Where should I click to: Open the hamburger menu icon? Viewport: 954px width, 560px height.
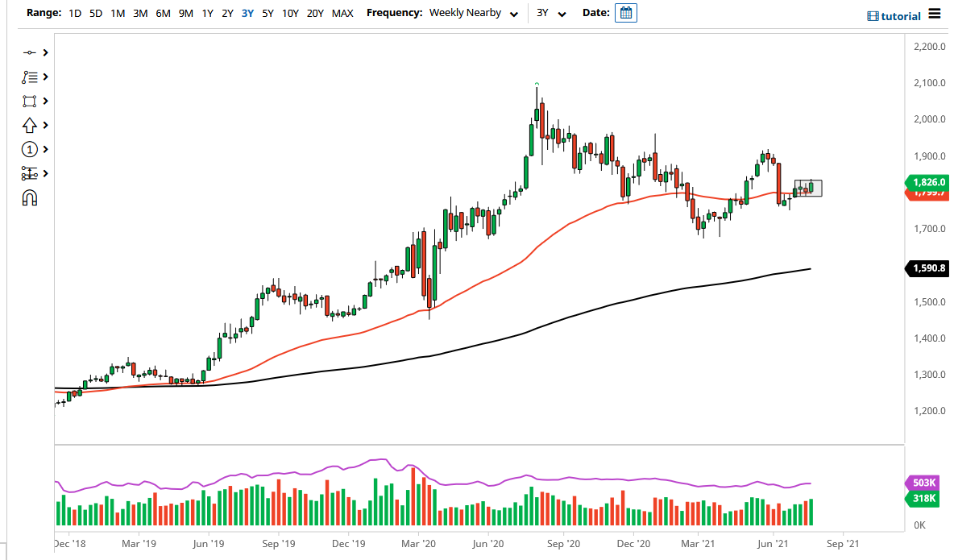point(935,14)
